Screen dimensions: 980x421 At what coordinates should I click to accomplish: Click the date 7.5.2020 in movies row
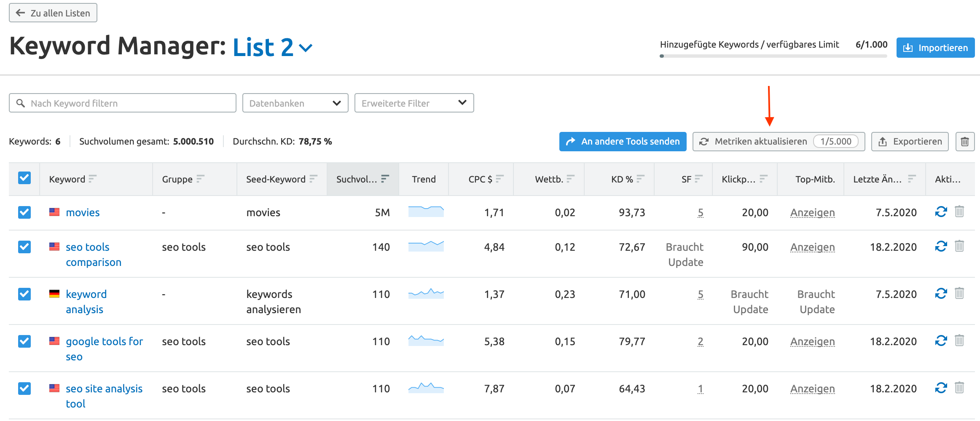pyautogui.click(x=896, y=212)
